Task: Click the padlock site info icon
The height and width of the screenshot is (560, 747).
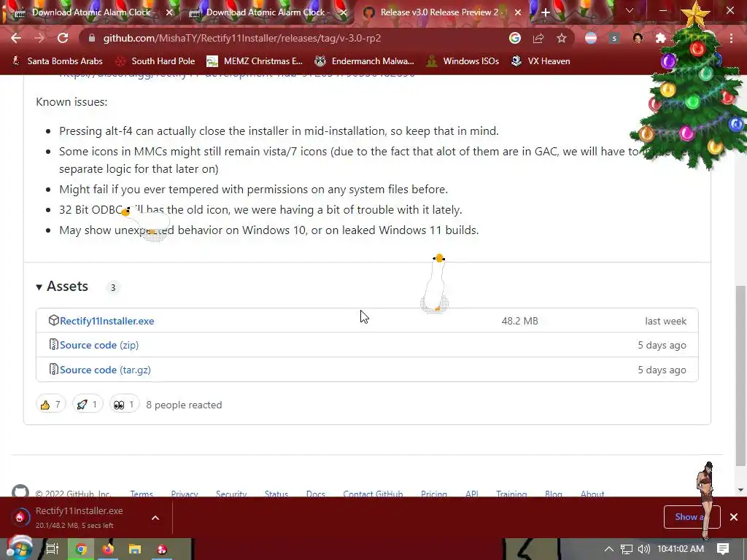Action: [92, 38]
